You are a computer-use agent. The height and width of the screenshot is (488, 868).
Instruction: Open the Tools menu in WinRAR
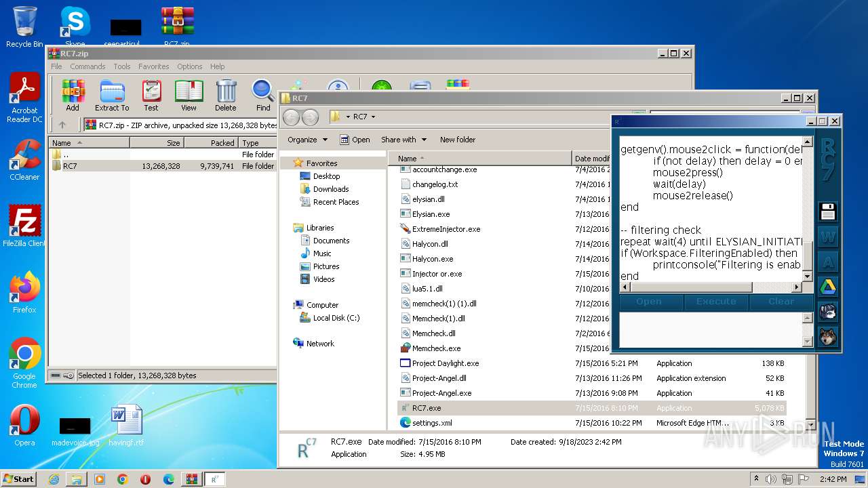point(122,66)
